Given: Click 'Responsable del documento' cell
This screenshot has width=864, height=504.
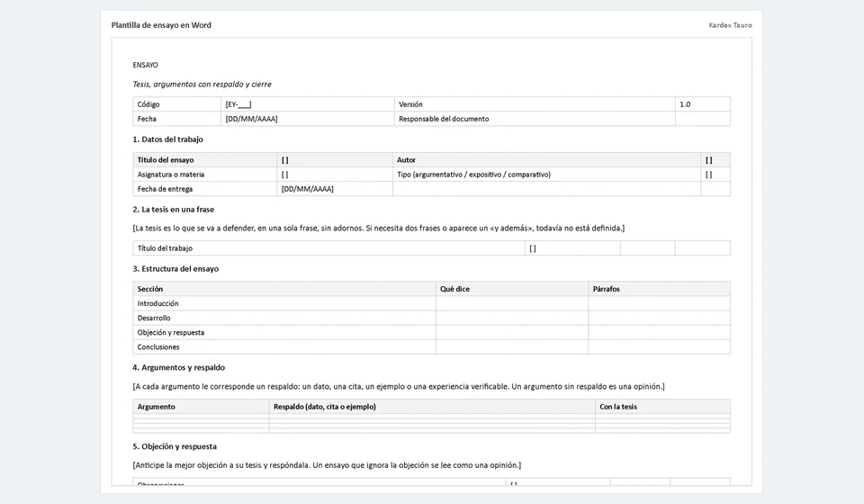Looking at the screenshot, I should (x=535, y=119).
